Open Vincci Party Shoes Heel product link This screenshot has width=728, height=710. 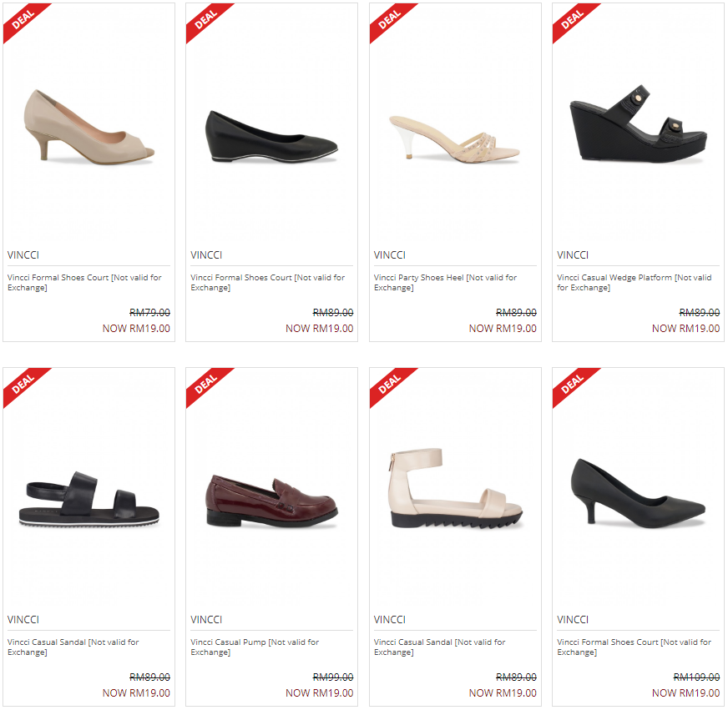(x=445, y=282)
